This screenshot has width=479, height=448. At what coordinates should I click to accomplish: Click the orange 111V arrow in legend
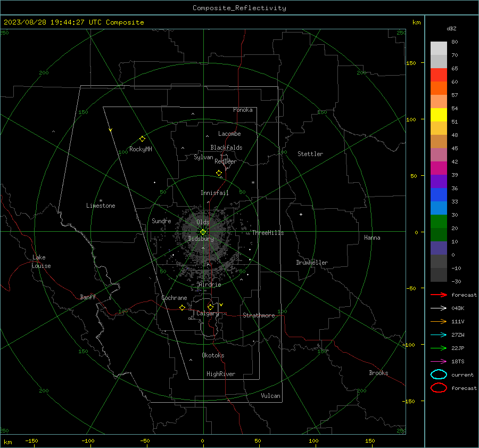pos(439,321)
